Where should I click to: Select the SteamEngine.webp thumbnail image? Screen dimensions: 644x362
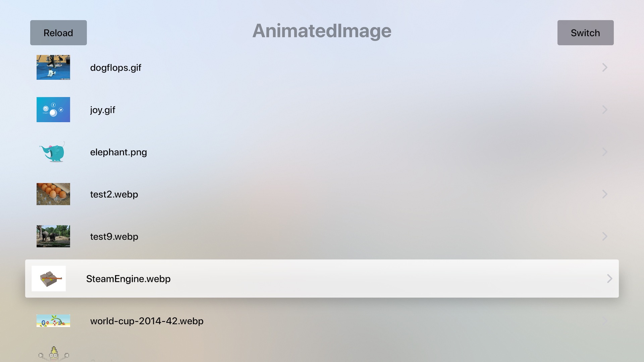pos(48,279)
